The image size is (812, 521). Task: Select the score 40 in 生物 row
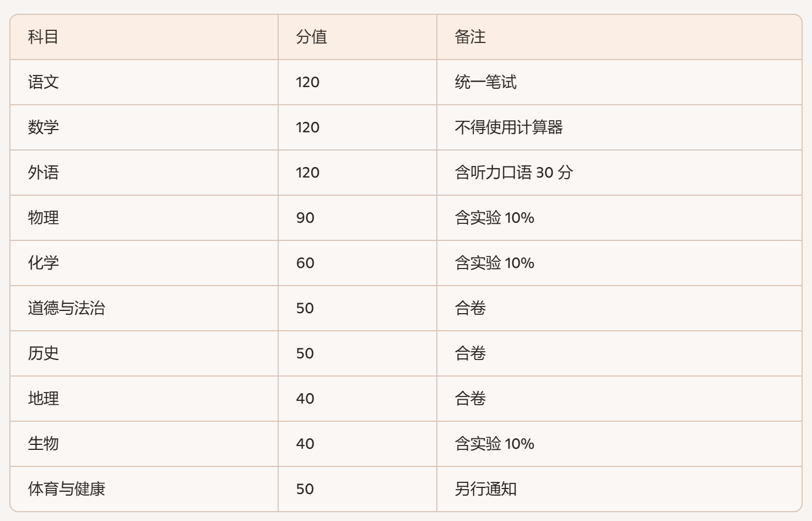point(305,444)
